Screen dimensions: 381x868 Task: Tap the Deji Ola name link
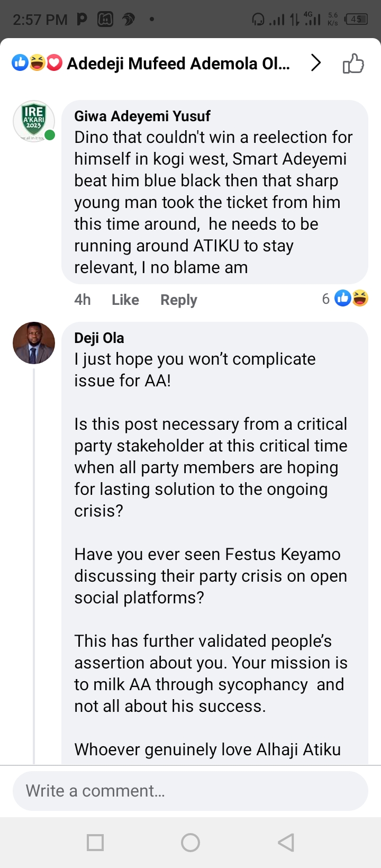[99, 338]
